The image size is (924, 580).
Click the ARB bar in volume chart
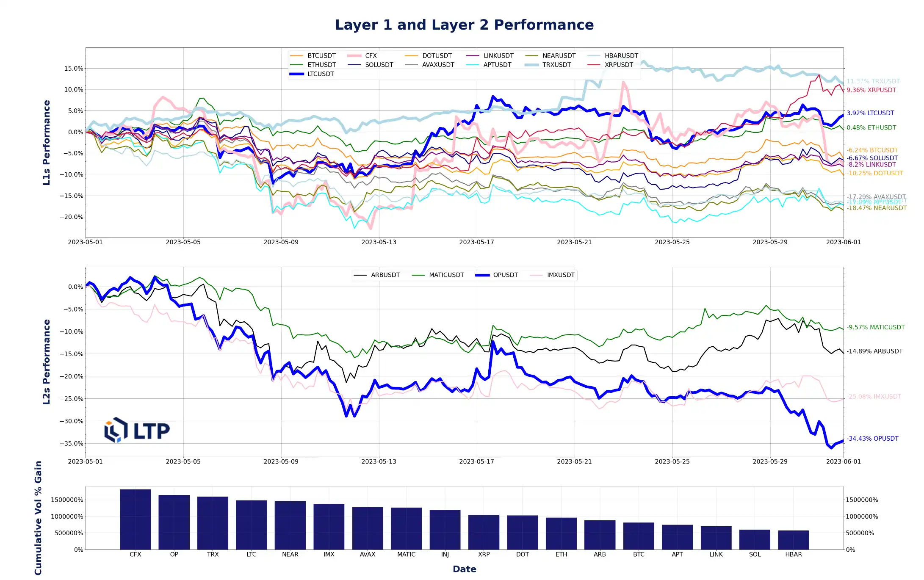click(x=600, y=535)
